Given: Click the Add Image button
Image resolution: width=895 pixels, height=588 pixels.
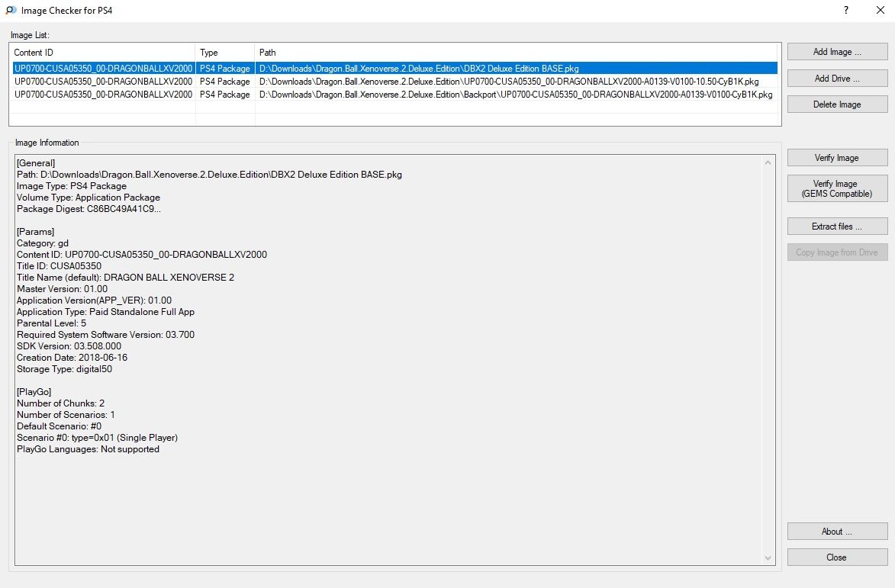Looking at the screenshot, I should point(837,52).
